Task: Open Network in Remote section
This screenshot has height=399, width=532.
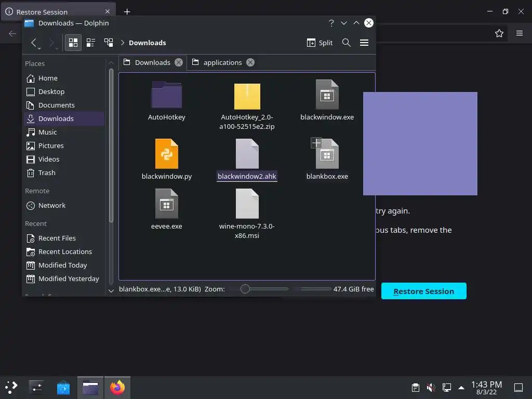Action: tap(64, 206)
